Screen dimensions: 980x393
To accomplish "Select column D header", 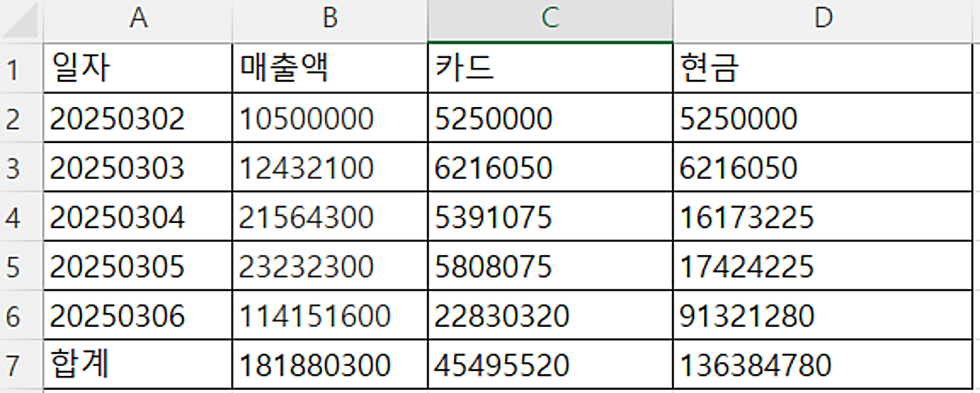I will [x=824, y=20].
